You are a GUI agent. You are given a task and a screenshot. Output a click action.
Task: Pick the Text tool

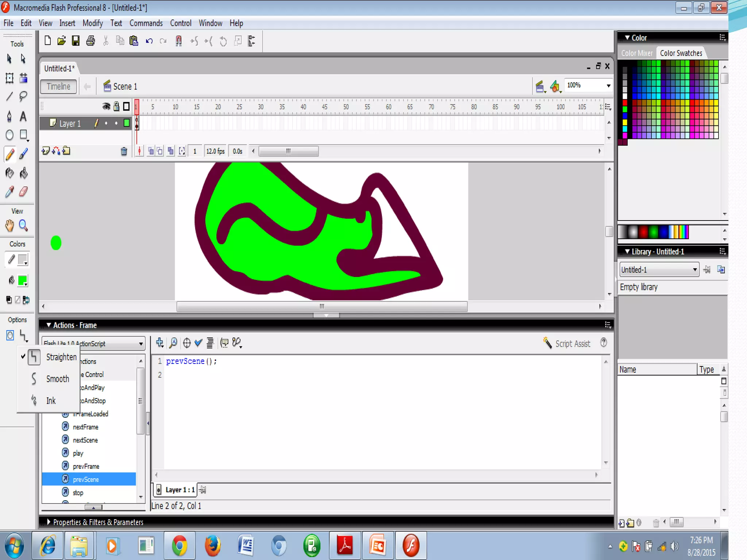[23, 116]
